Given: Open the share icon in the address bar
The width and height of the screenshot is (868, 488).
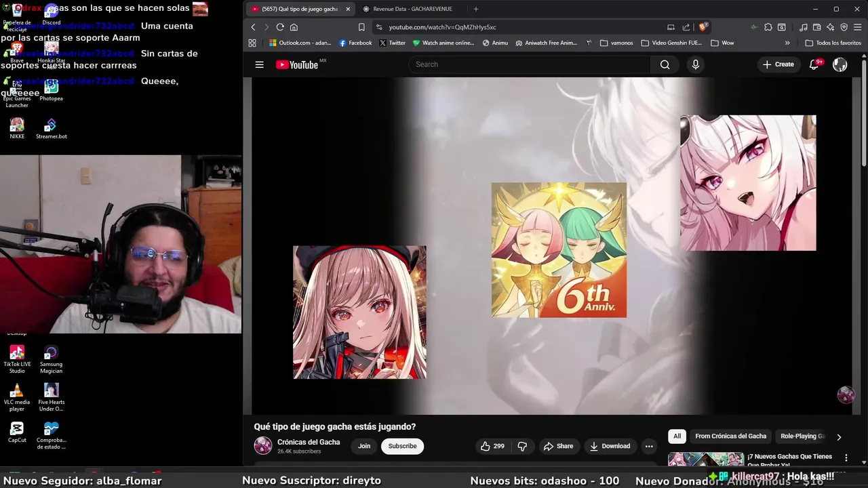Looking at the screenshot, I should 686,27.
